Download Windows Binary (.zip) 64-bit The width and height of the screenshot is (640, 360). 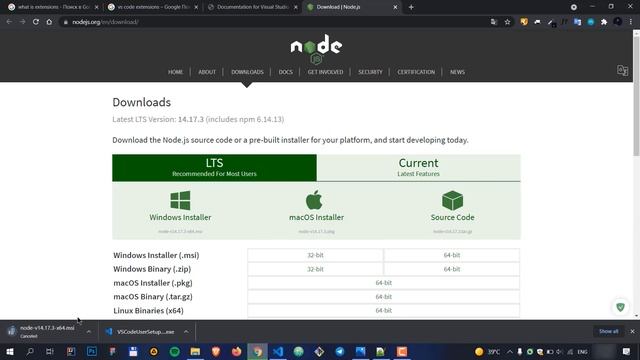pos(452,269)
